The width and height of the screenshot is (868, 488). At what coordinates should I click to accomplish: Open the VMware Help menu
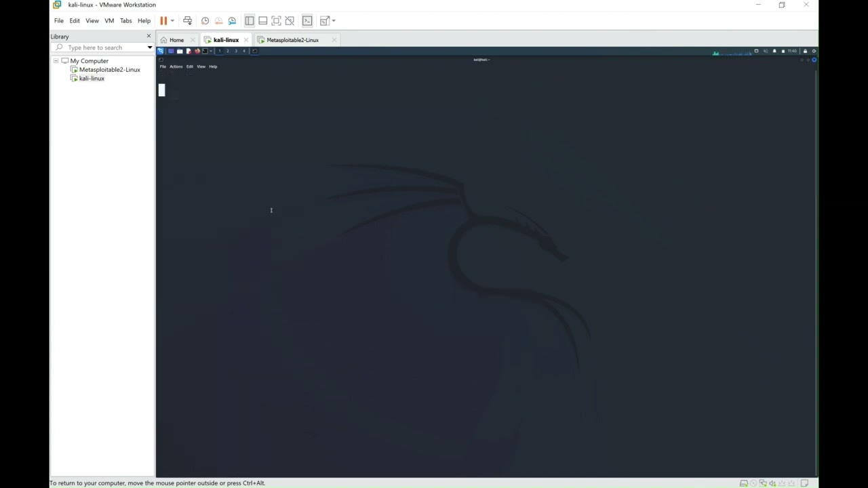pos(144,21)
